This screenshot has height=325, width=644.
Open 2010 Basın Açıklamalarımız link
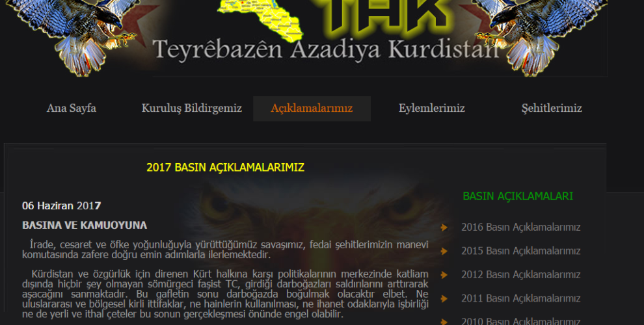[x=521, y=321]
